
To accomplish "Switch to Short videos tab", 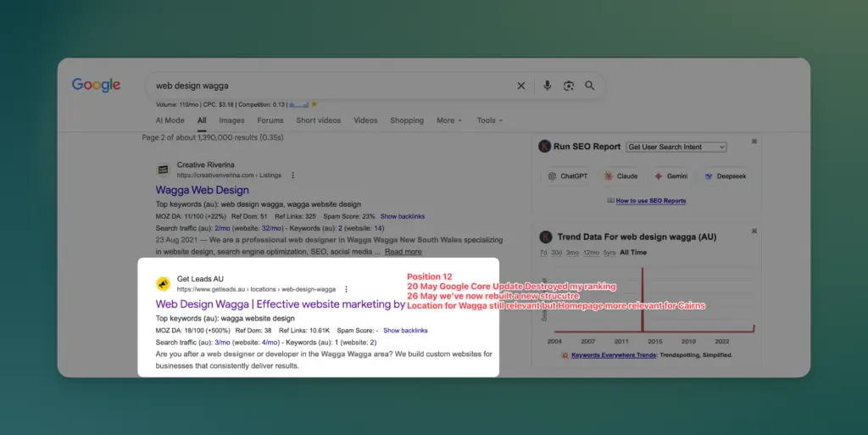I will click(319, 120).
